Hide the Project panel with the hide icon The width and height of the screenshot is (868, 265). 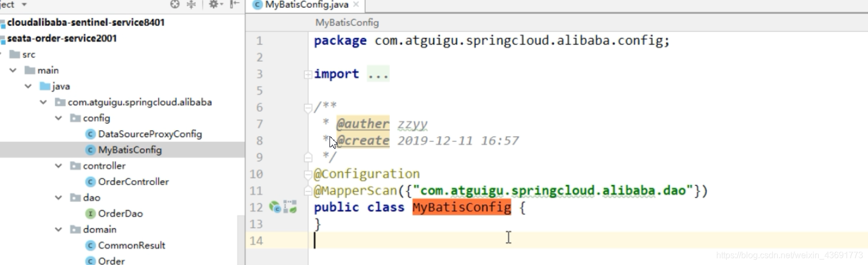(234, 4)
